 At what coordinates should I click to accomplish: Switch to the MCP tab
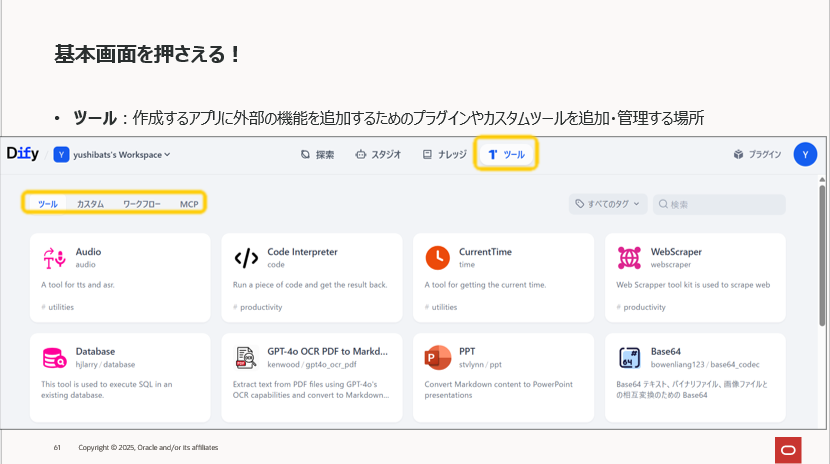click(189, 204)
